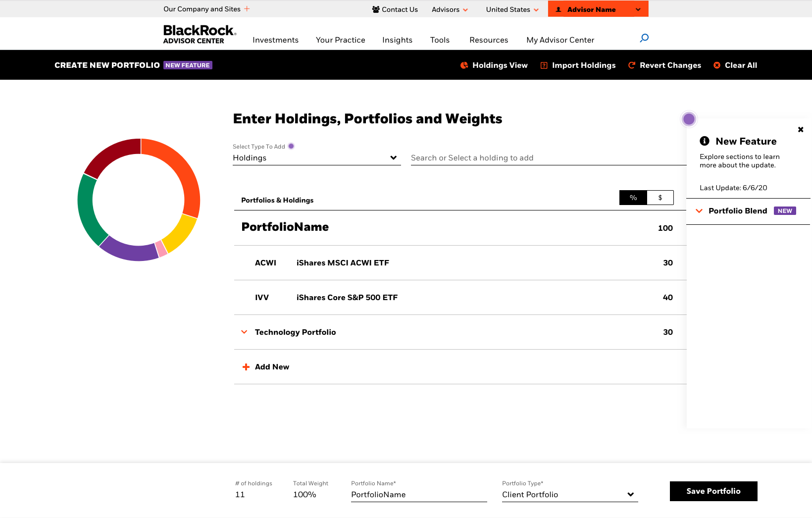The width and height of the screenshot is (812, 518).
Task: Close the New Feature panel
Action: click(x=801, y=130)
